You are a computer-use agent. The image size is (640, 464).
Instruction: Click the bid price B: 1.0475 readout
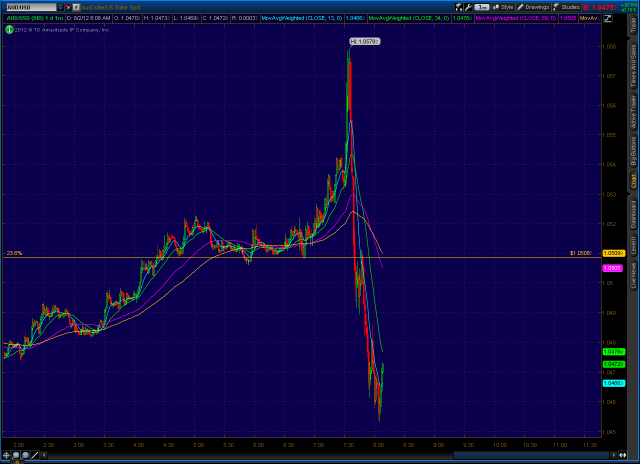click(599, 7)
